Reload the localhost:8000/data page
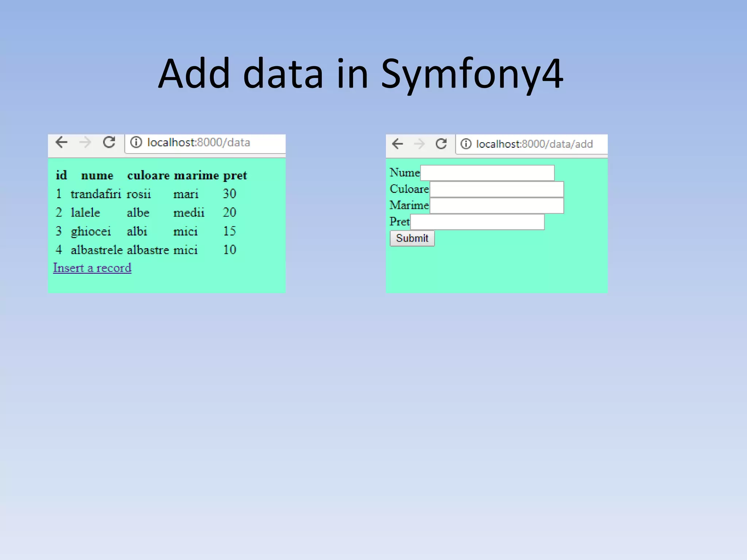This screenshot has width=747, height=560. pyautogui.click(x=109, y=142)
